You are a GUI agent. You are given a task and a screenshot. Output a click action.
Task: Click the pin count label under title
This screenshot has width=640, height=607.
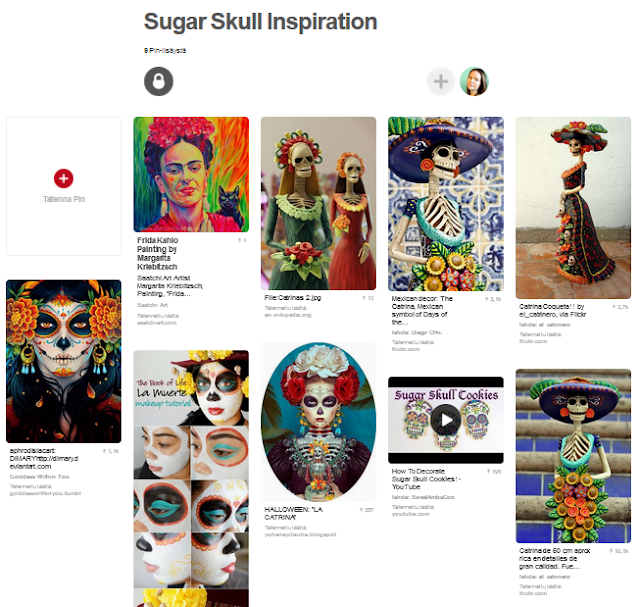point(165,51)
